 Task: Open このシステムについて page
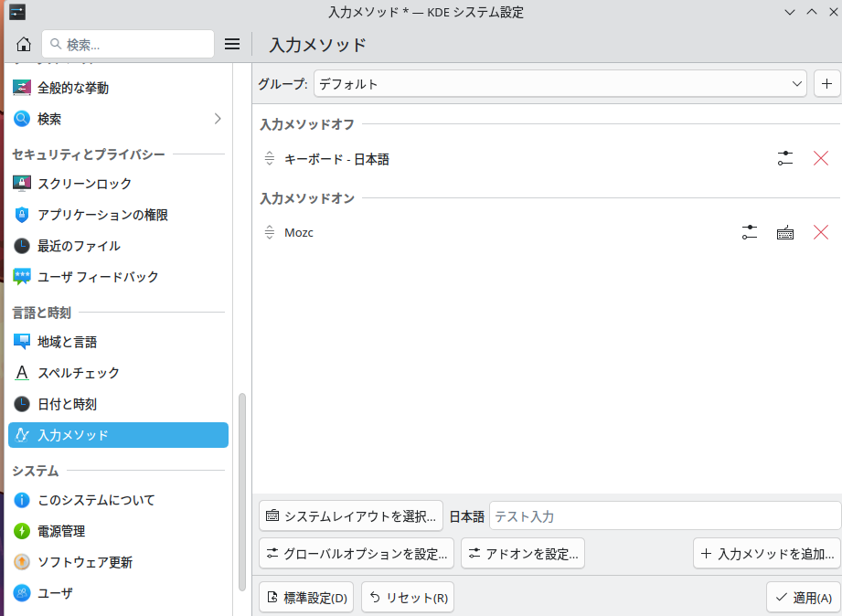118,500
